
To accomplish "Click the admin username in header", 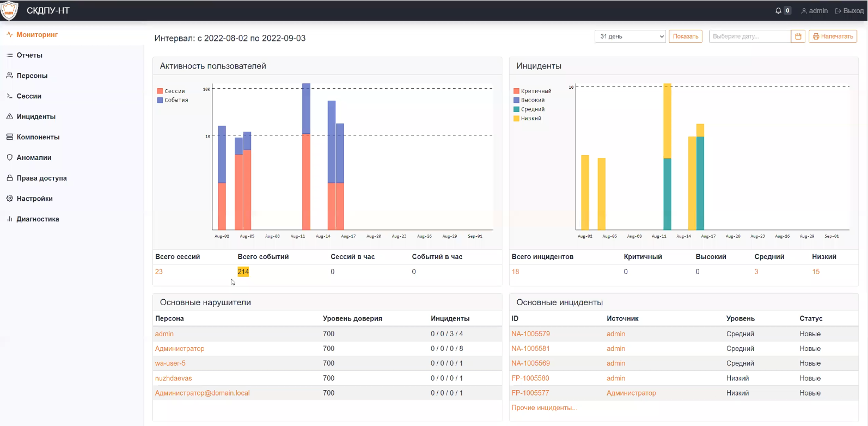I will [x=818, y=11].
